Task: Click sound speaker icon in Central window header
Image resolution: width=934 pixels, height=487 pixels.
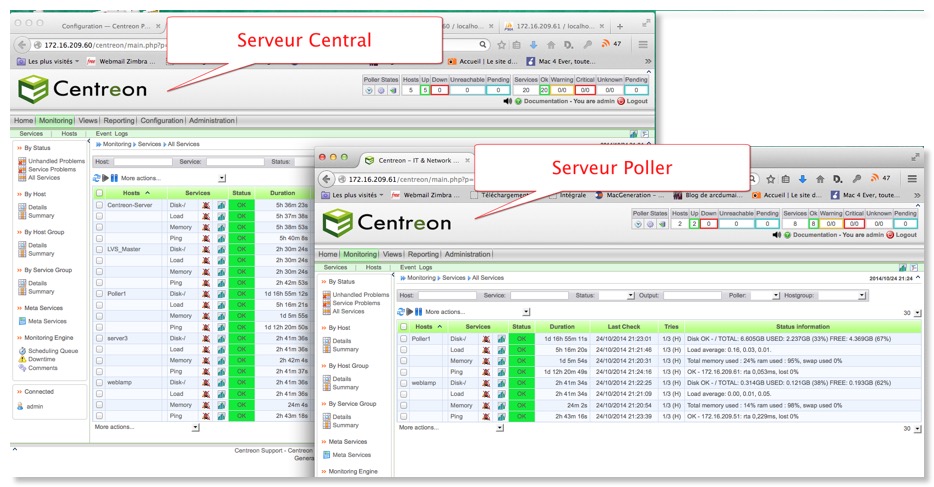Action: (x=508, y=101)
